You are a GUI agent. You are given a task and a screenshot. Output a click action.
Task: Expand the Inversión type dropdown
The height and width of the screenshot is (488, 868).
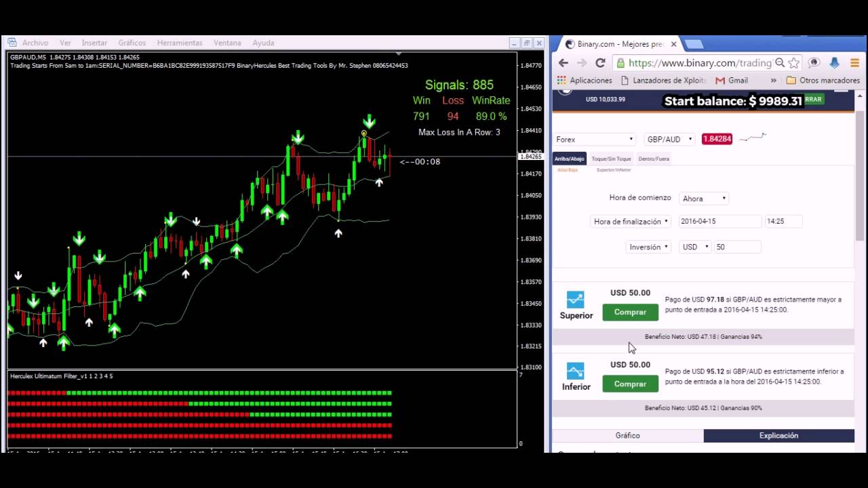pyautogui.click(x=648, y=247)
